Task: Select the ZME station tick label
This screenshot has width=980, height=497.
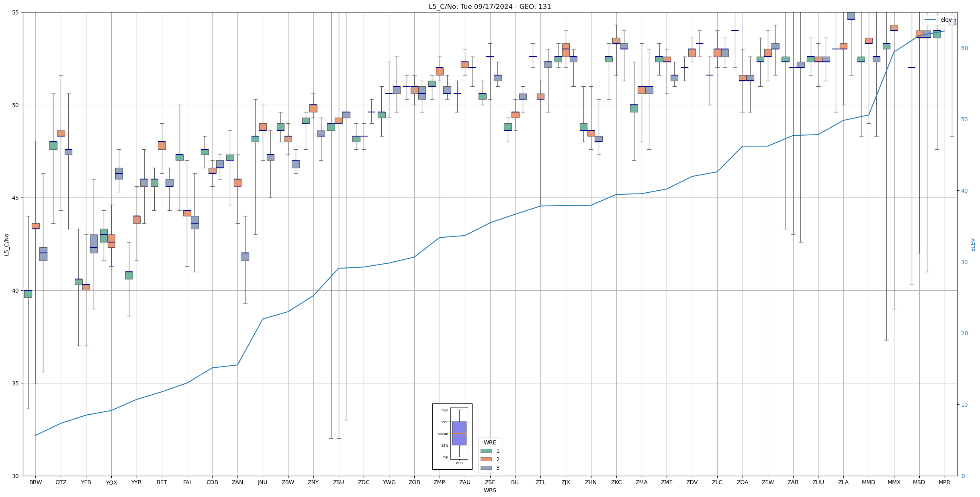Action: click(x=667, y=482)
